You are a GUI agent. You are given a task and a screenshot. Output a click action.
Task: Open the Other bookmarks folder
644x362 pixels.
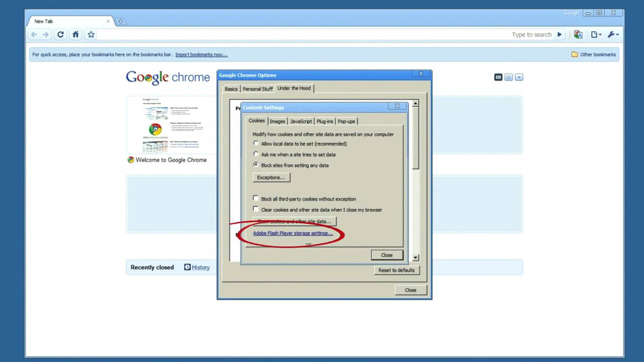pos(593,54)
